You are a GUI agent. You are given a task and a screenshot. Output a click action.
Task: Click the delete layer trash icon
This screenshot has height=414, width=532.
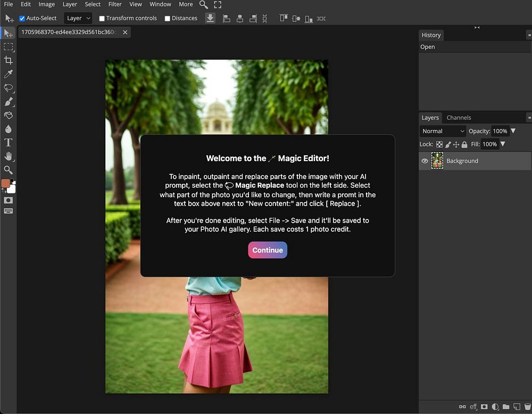point(527,407)
